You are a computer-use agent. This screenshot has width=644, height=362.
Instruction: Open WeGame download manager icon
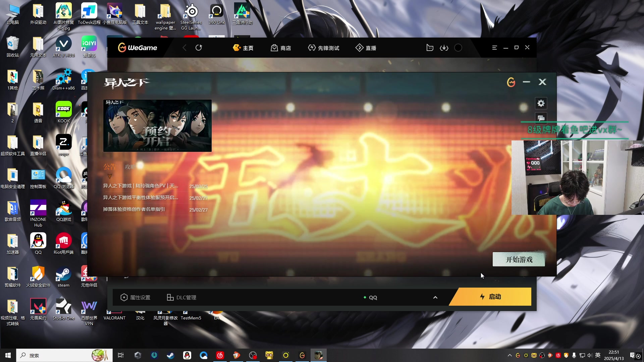(x=444, y=48)
